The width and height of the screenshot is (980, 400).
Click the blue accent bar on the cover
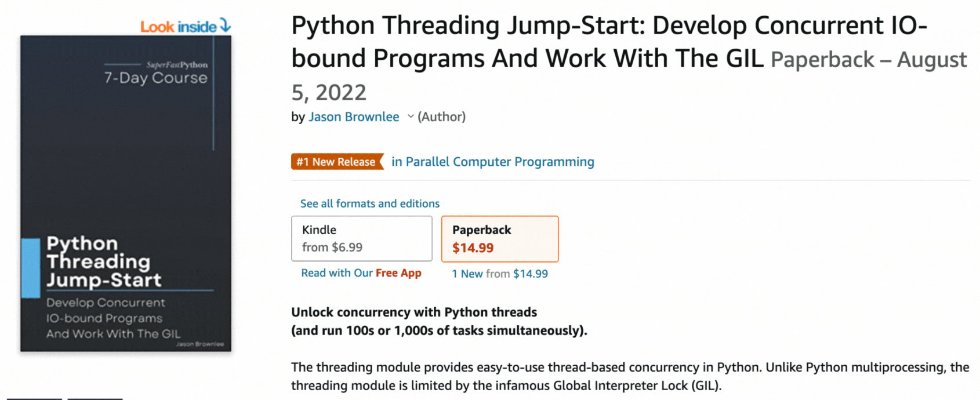pos(30,267)
